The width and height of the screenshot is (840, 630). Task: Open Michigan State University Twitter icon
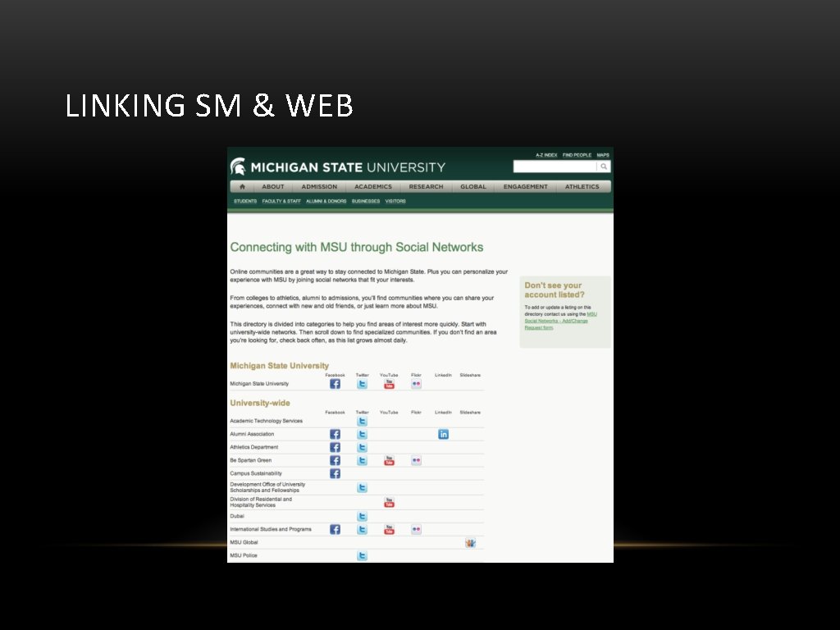362,384
